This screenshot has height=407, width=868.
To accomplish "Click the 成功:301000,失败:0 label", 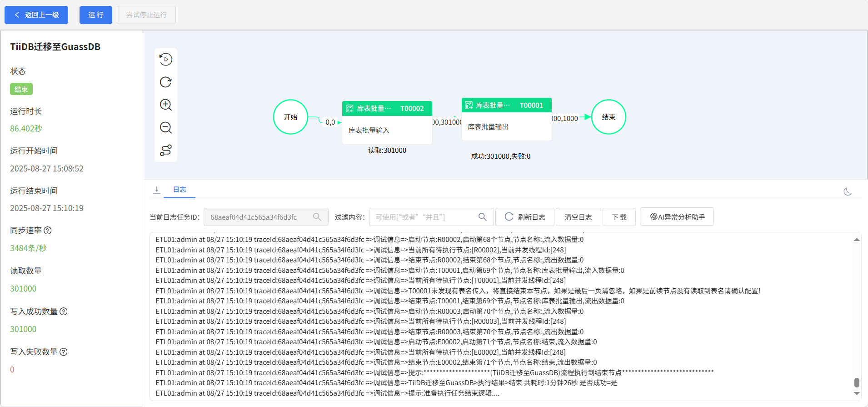I will click(500, 156).
